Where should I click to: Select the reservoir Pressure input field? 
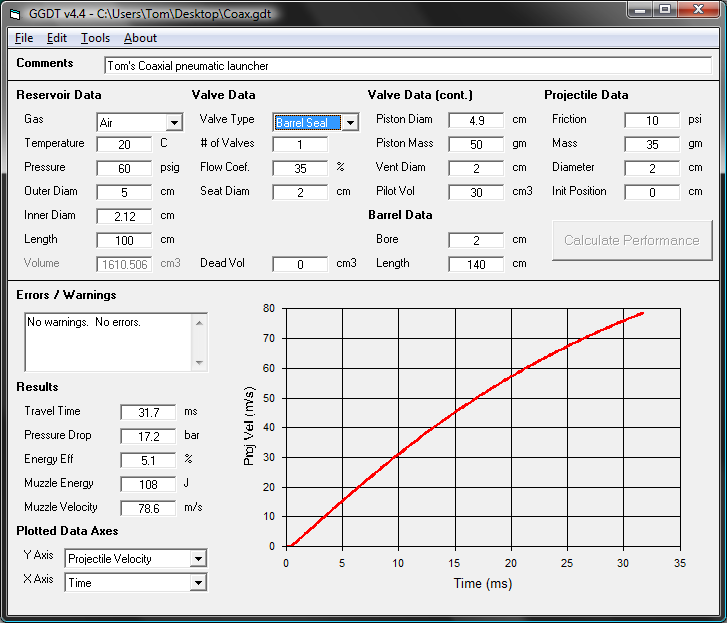point(124,168)
